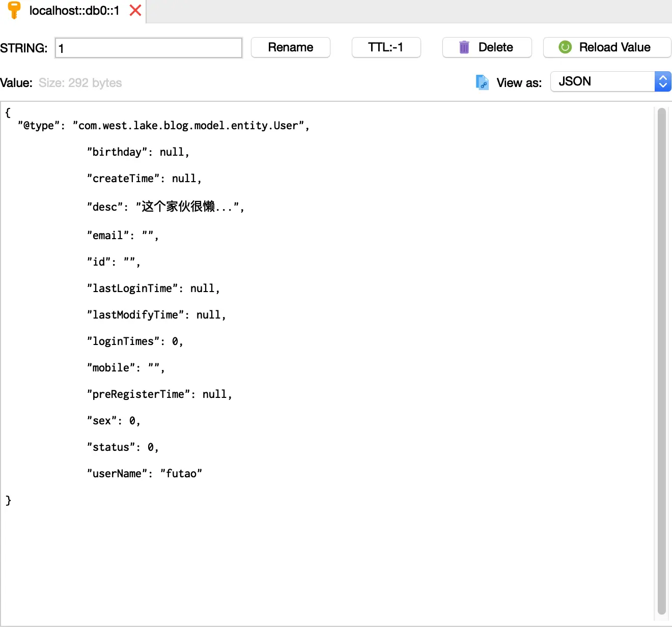This screenshot has width=672, height=634.
Task: Click the "email" line
Action: click(x=123, y=236)
